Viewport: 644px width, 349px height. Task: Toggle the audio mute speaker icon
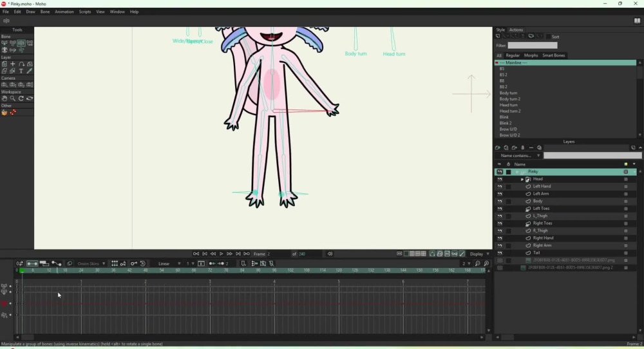(330, 254)
